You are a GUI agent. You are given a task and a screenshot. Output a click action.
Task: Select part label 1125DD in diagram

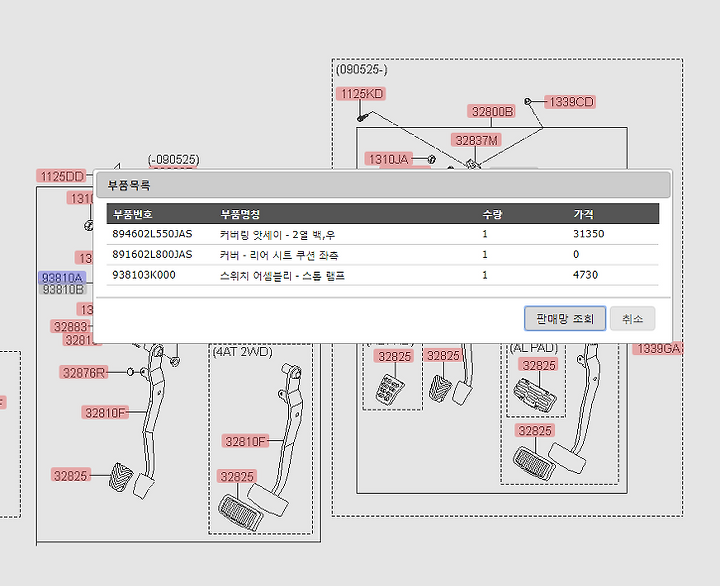tap(62, 176)
